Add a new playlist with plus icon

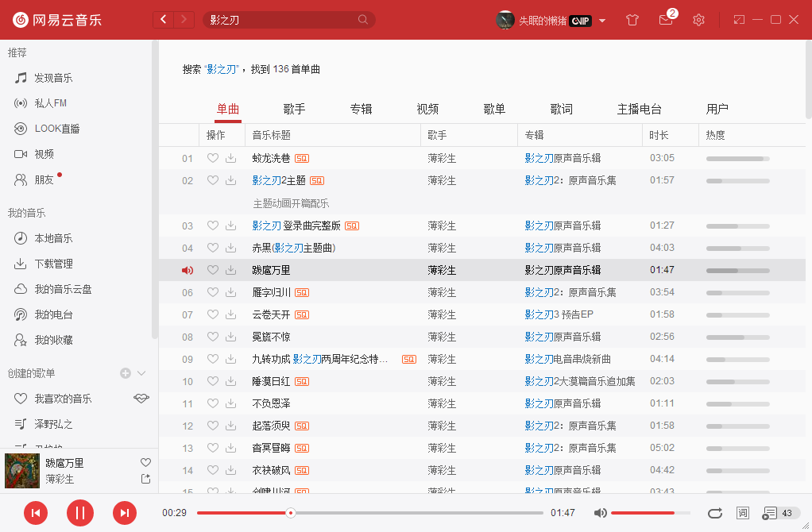126,373
